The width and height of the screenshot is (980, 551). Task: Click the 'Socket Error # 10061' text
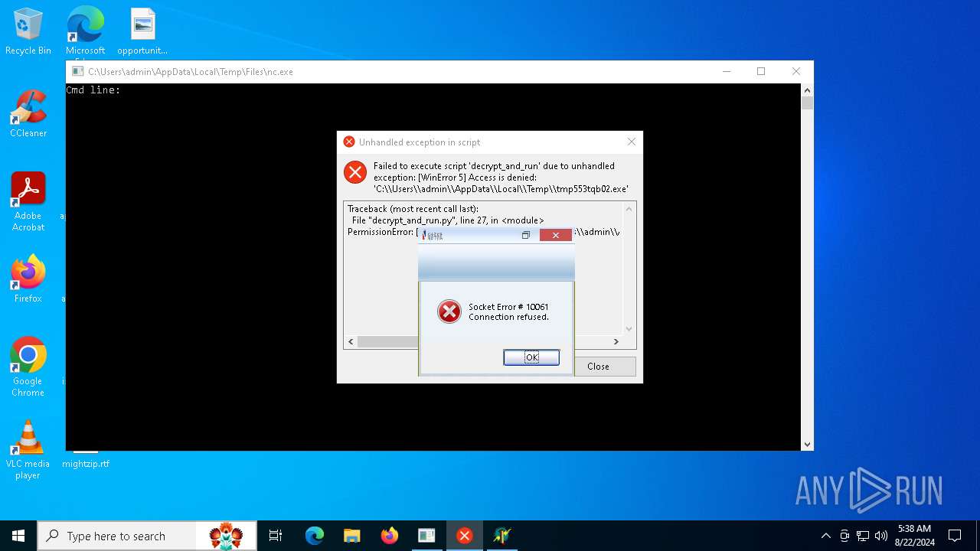click(508, 307)
